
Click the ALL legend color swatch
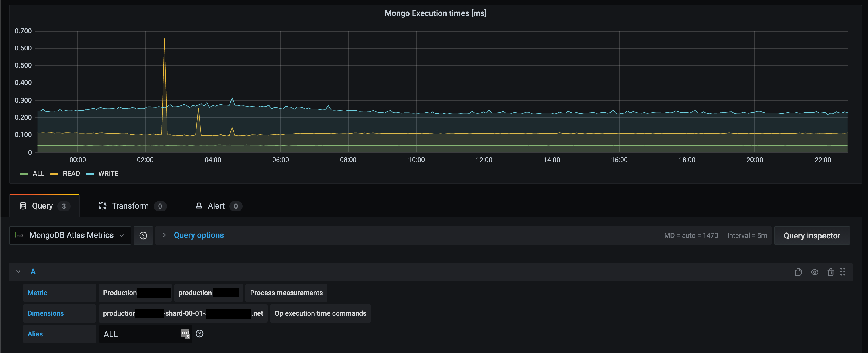click(x=24, y=174)
